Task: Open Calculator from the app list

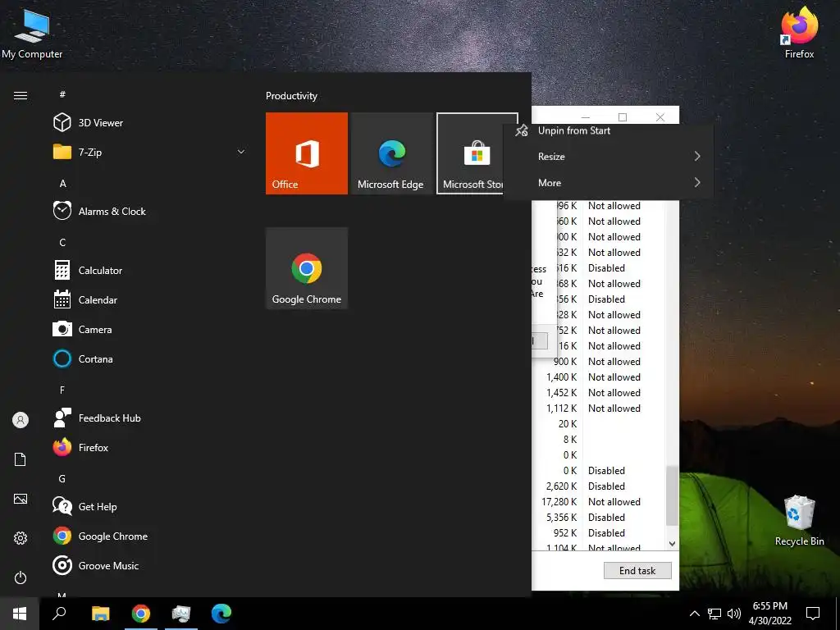Action: click(148, 271)
